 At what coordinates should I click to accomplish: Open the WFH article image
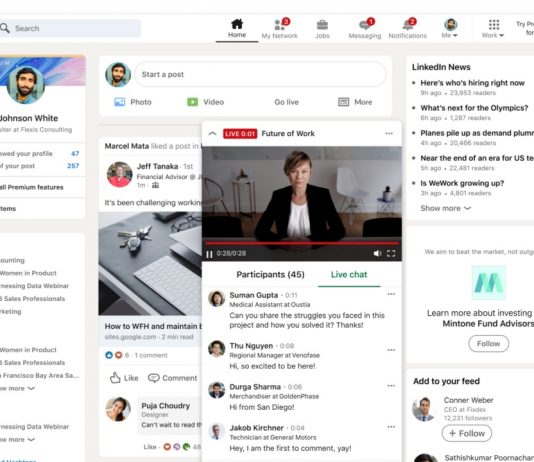[x=150, y=264]
